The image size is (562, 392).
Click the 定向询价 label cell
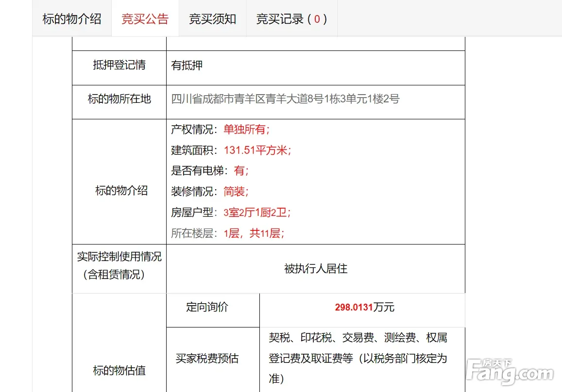coord(207,307)
